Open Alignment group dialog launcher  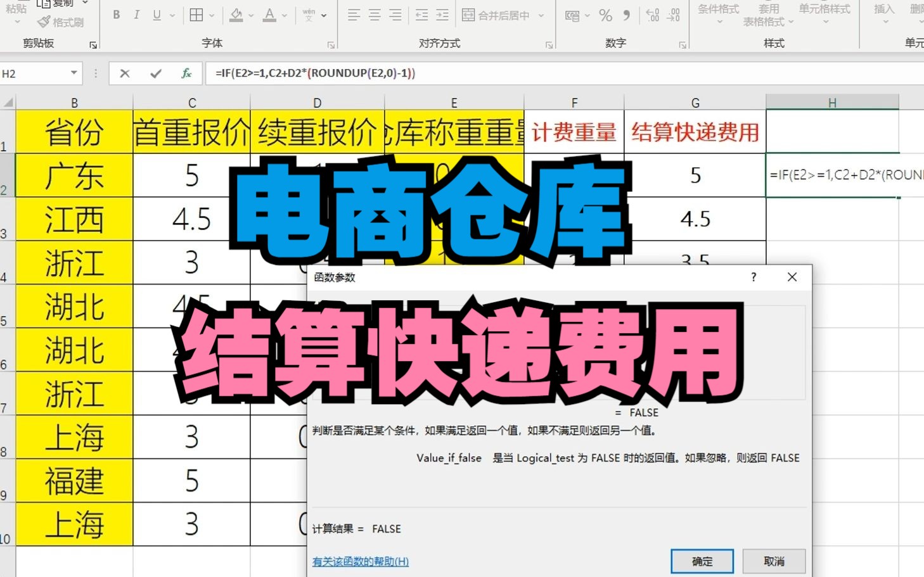pos(549,45)
